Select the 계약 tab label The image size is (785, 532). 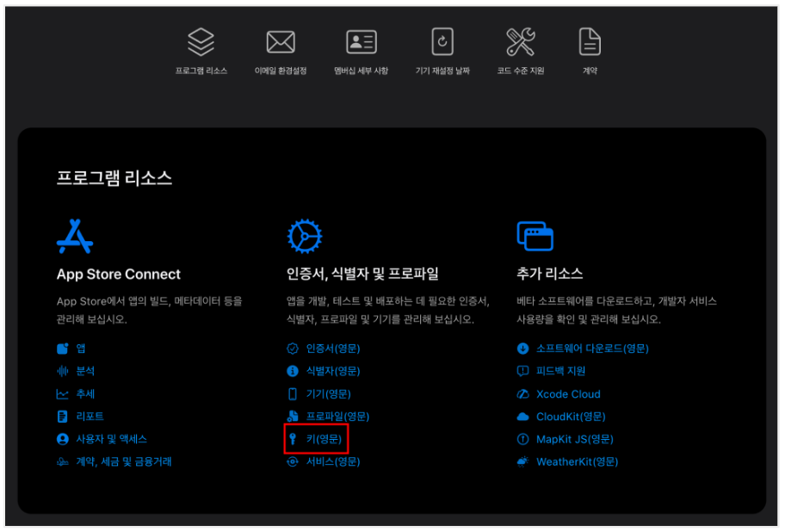(590, 71)
